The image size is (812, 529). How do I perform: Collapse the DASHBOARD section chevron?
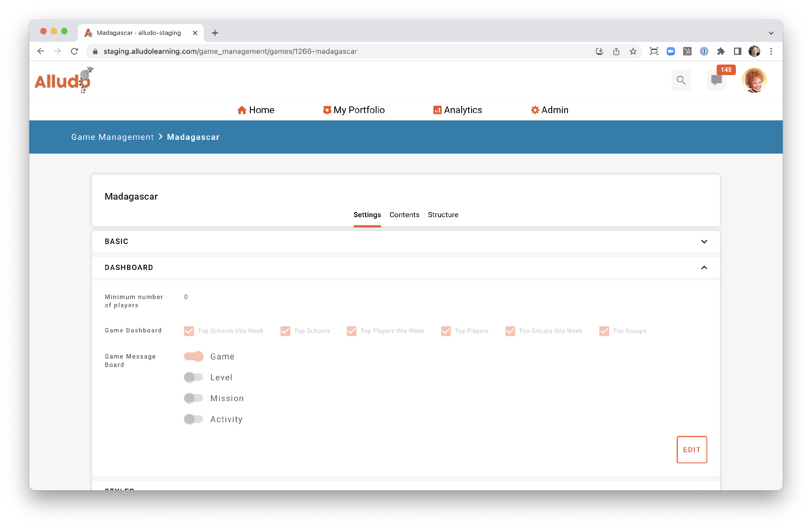click(704, 267)
